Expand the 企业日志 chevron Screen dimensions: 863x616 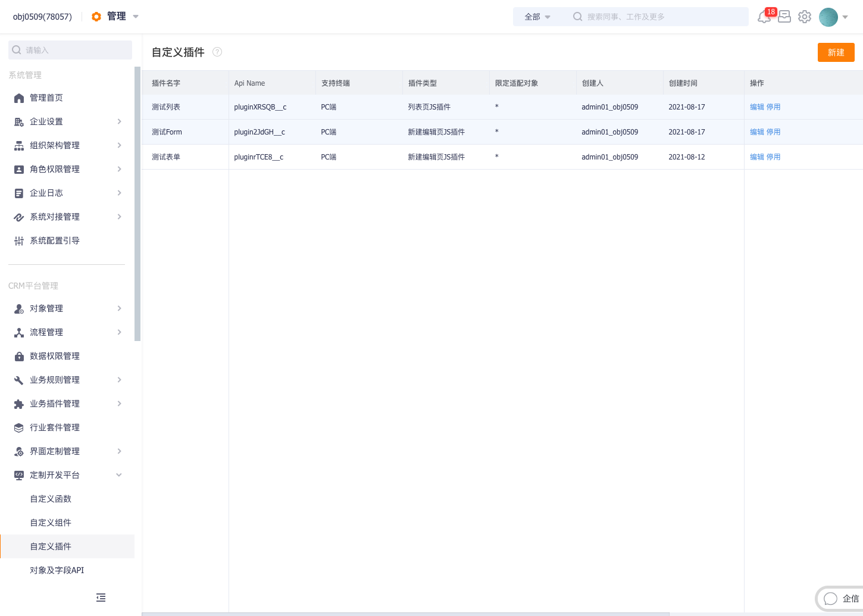[119, 193]
